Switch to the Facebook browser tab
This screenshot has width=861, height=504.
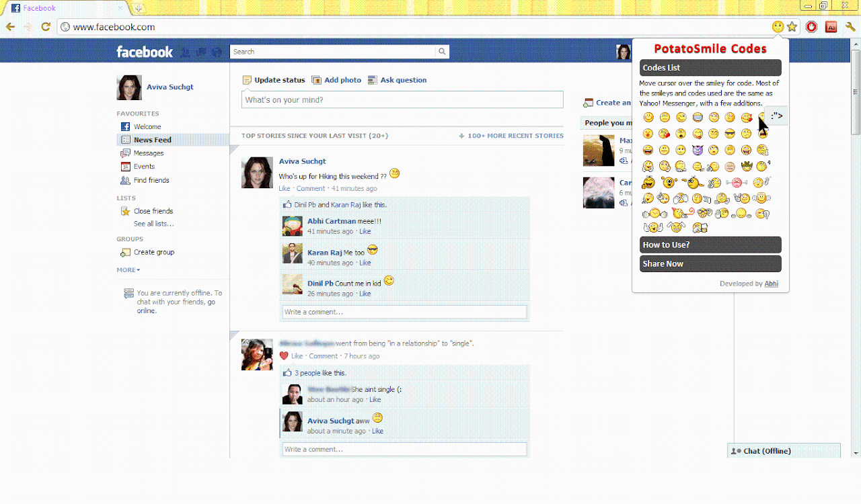[67, 8]
